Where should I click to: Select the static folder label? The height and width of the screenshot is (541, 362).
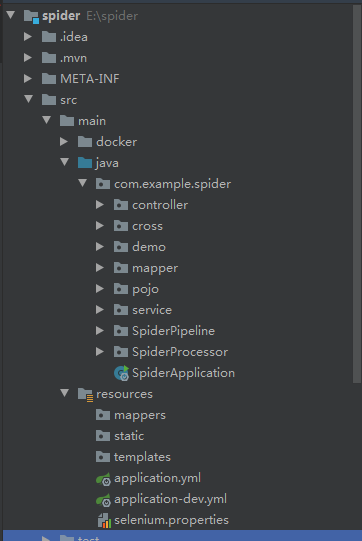[129, 436]
